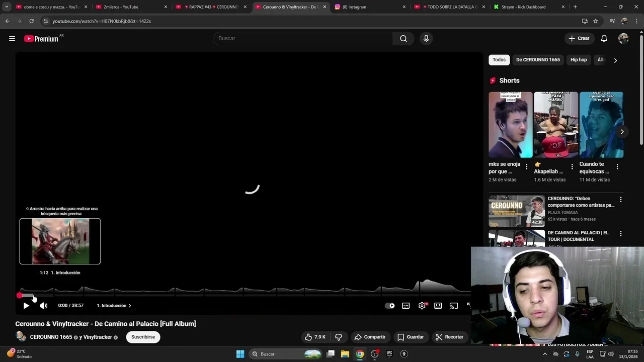Start voice search with microphone icon

[x=426, y=39]
